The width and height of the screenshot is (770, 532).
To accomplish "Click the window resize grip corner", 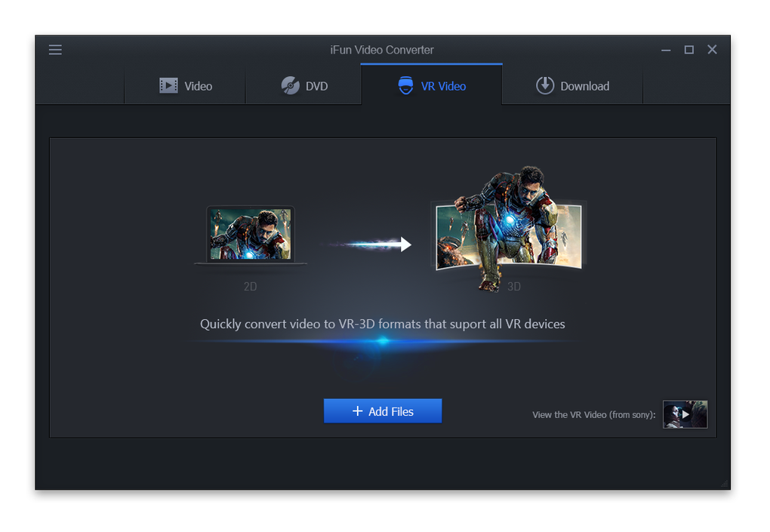I will [x=725, y=484].
